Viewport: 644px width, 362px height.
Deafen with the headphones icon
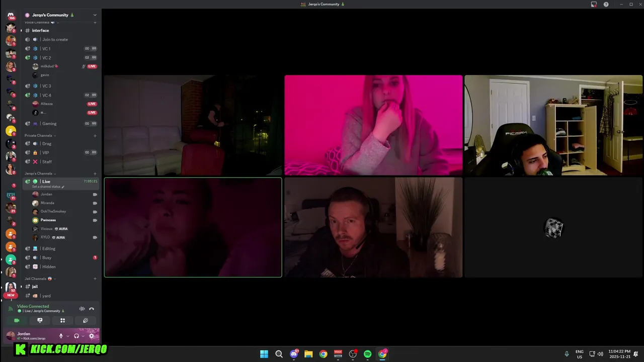[76, 336]
